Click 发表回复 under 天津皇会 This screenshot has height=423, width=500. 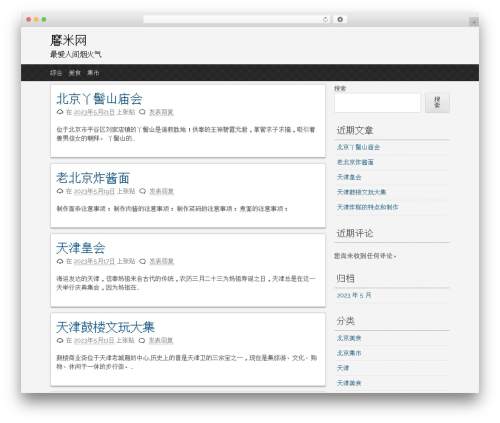[x=161, y=261]
